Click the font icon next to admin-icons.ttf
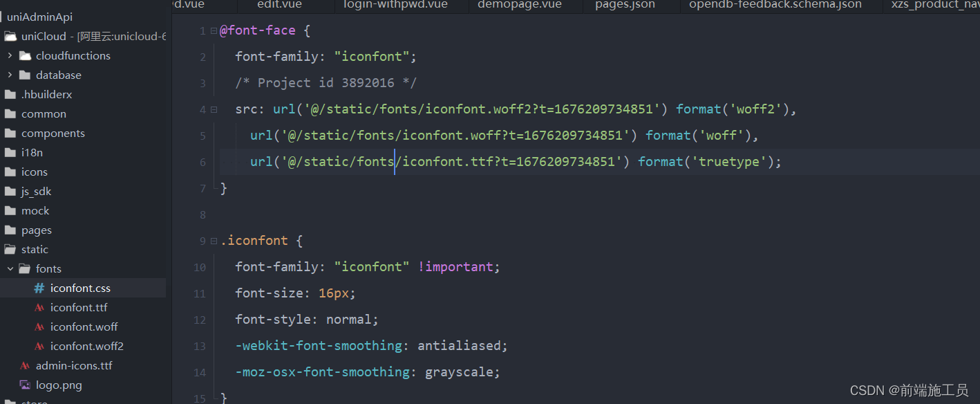Viewport: 980px width, 404px height. tap(24, 365)
